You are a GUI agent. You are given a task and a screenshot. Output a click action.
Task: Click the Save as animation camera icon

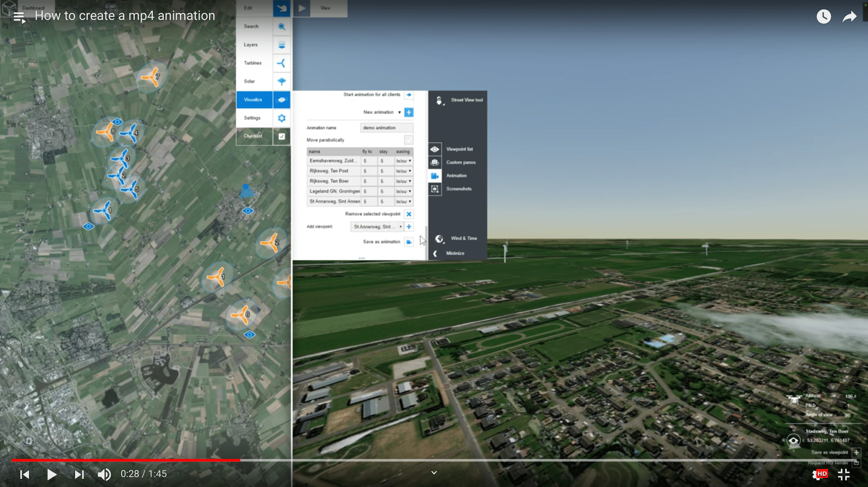[409, 242]
